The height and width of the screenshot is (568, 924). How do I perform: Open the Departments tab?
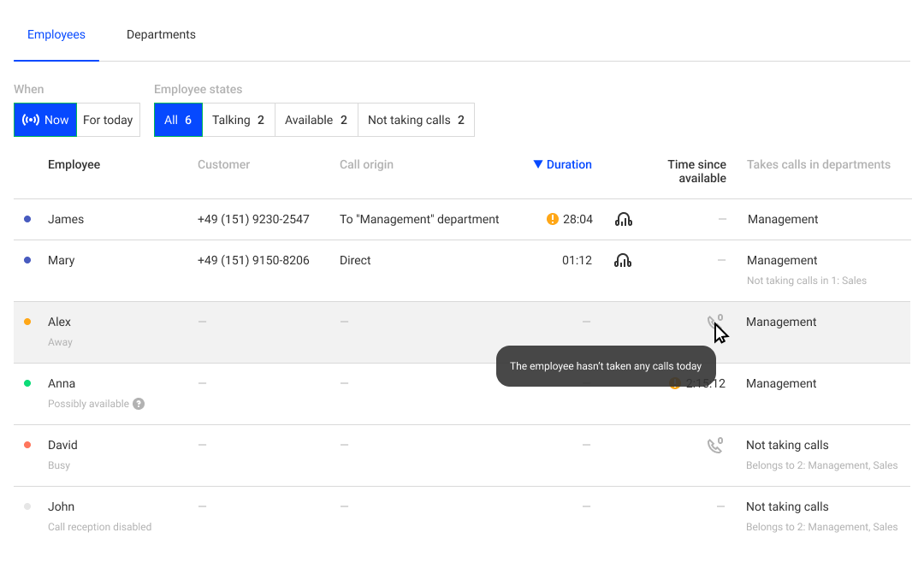point(161,35)
